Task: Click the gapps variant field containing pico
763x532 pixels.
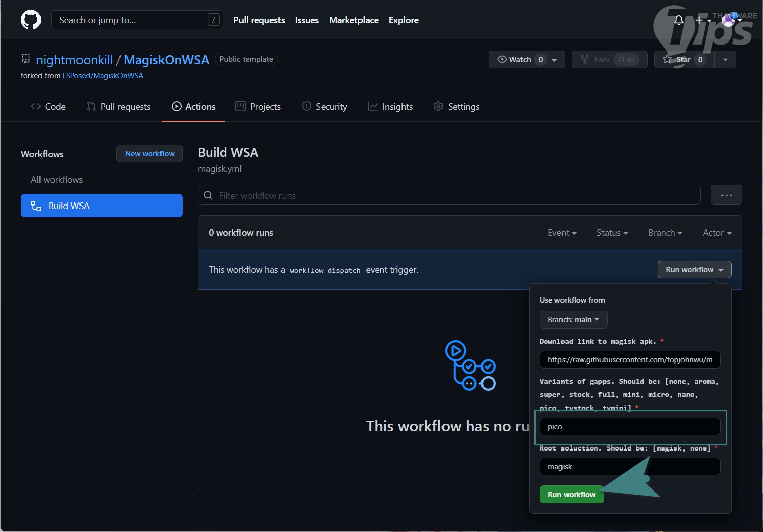Action: coord(630,426)
